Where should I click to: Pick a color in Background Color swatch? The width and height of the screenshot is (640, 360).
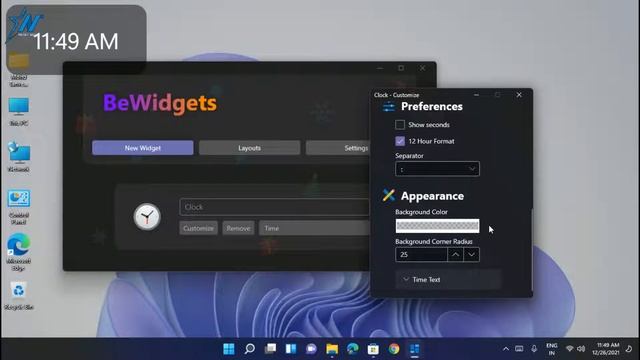(437, 226)
